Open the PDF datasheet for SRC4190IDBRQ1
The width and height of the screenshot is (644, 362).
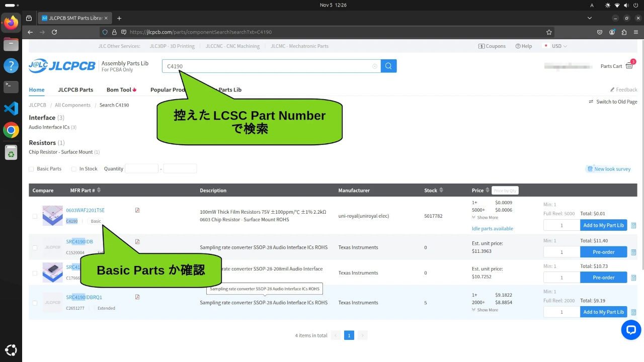click(x=137, y=297)
